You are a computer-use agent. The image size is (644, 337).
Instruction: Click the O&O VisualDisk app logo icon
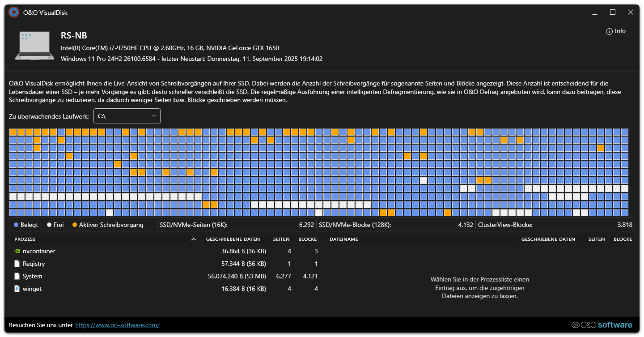[x=14, y=13]
